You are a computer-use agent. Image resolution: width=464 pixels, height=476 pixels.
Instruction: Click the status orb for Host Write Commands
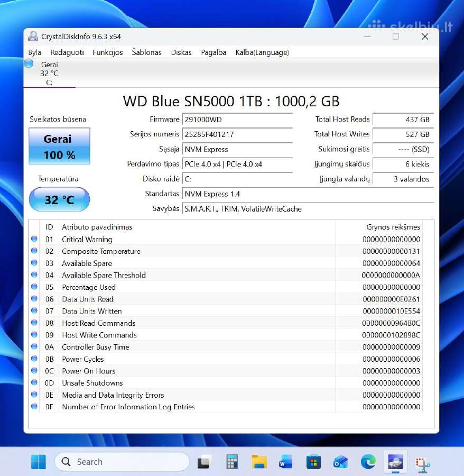coord(34,335)
